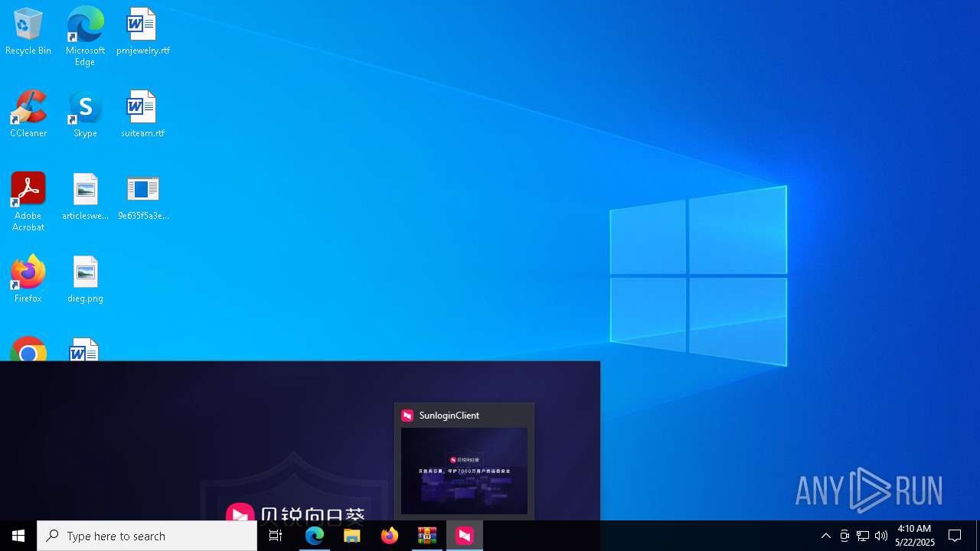The image size is (980, 551).
Task: Launch Microsoft Edge from desktop shortcut
Action: (85, 36)
